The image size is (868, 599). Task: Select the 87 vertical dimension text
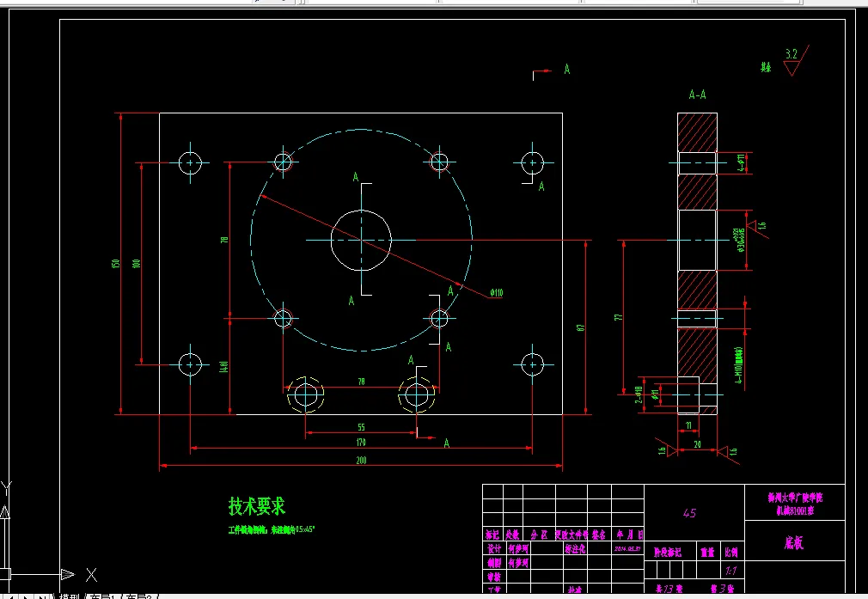coord(581,327)
